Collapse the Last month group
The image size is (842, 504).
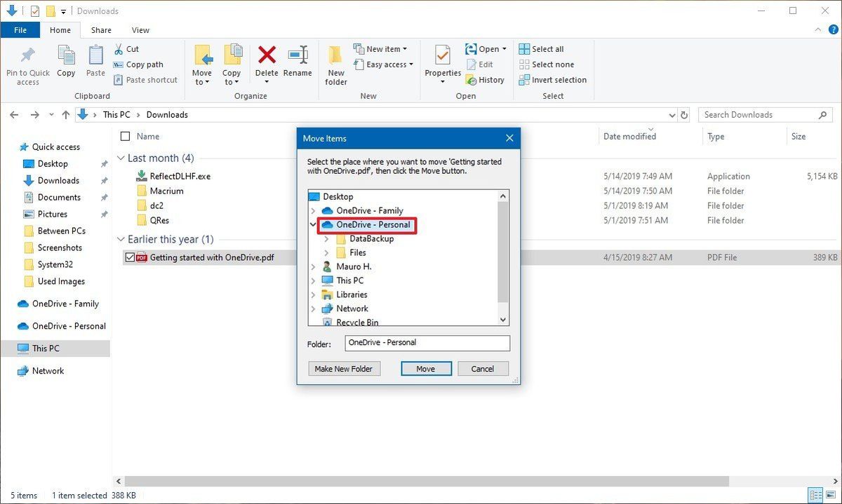120,158
